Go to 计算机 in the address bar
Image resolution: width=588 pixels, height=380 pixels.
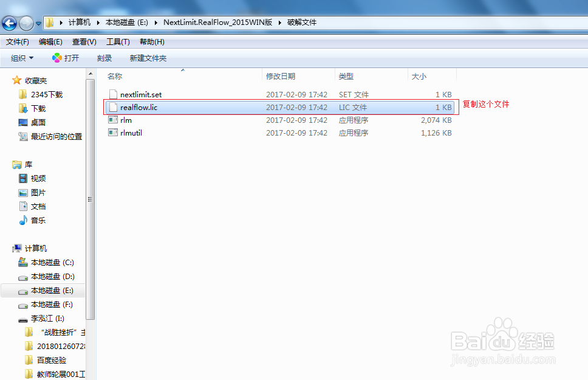pyautogui.click(x=80, y=22)
